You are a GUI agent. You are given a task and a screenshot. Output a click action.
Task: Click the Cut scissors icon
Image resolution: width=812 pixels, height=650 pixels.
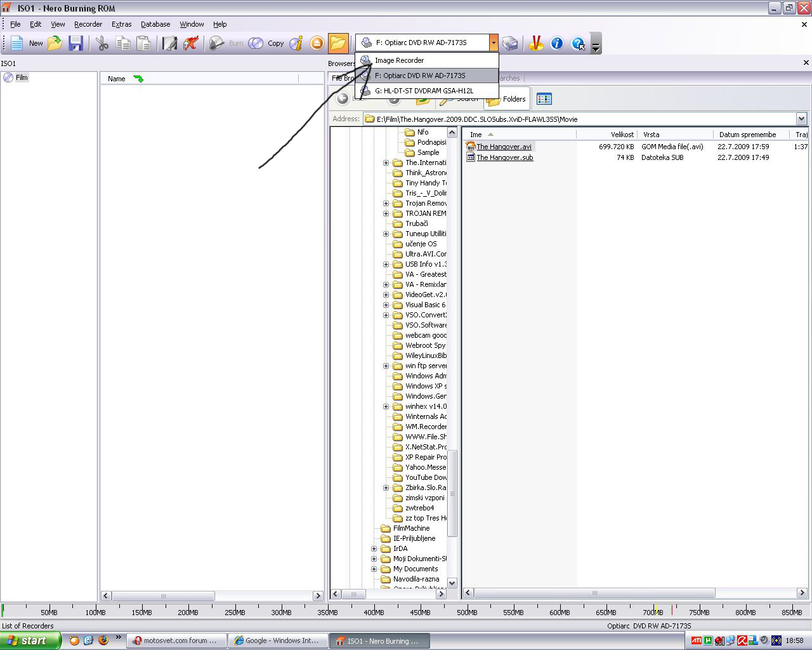coord(101,43)
